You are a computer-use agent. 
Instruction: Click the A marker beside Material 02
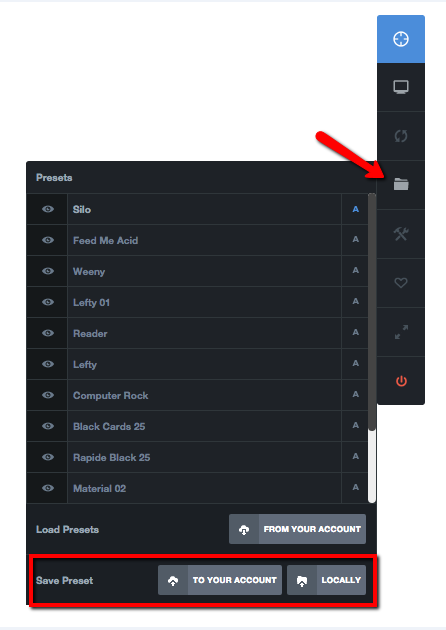coord(355,488)
